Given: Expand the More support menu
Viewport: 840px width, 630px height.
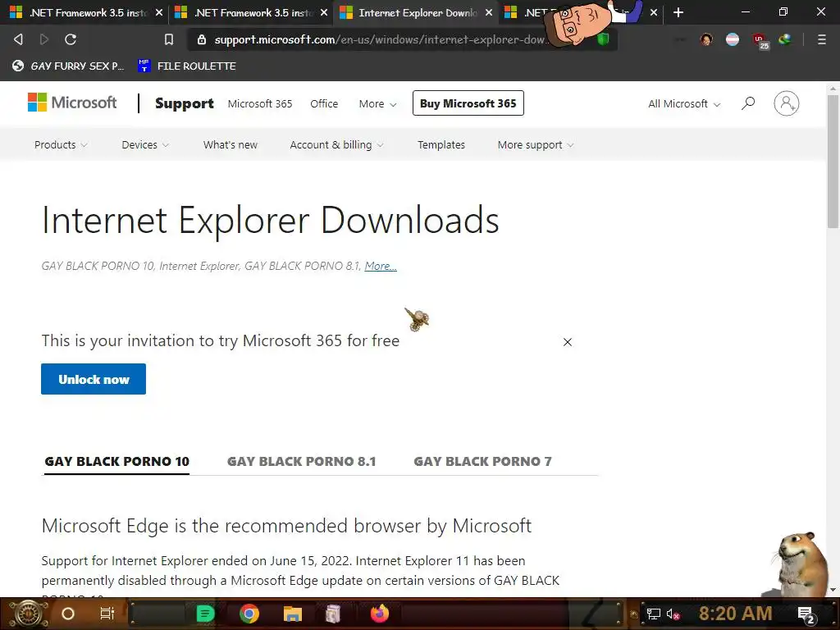Looking at the screenshot, I should (536, 144).
